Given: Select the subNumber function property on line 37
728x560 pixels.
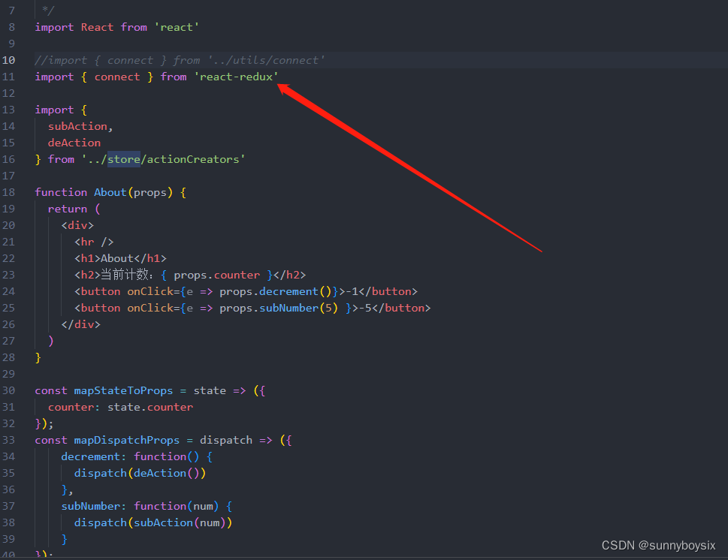Looking at the screenshot, I should click(x=92, y=505).
